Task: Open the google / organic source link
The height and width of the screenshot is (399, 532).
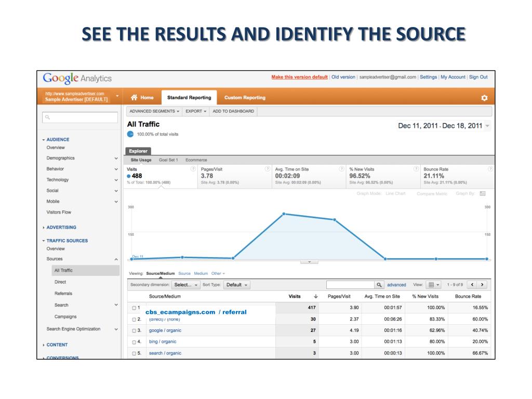Action: tap(165, 330)
